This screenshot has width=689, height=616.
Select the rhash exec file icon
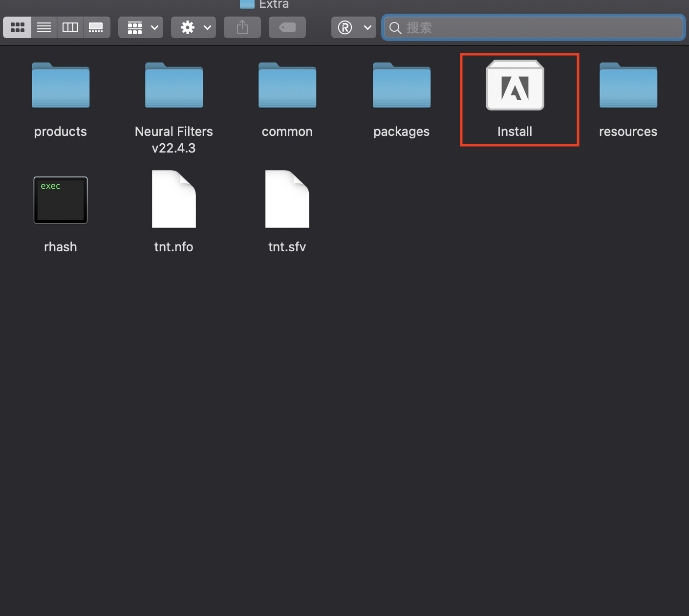coord(61,200)
